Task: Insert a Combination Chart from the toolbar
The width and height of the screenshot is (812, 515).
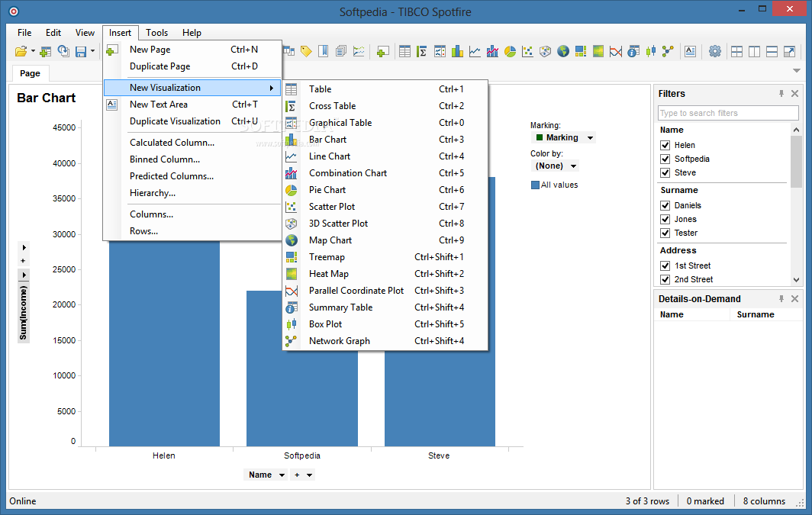Action: coord(492,51)
